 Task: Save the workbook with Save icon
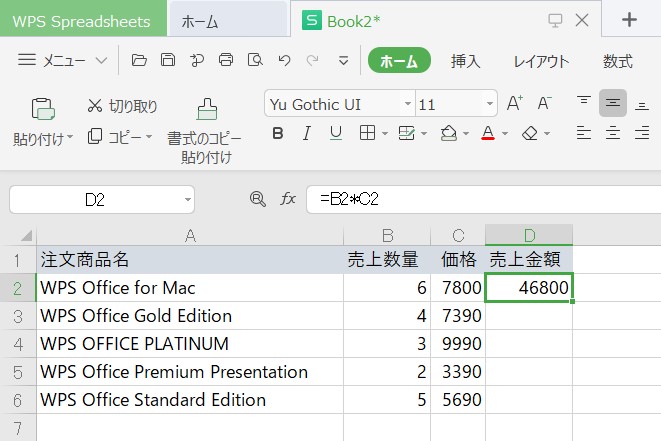coord(168,60)
